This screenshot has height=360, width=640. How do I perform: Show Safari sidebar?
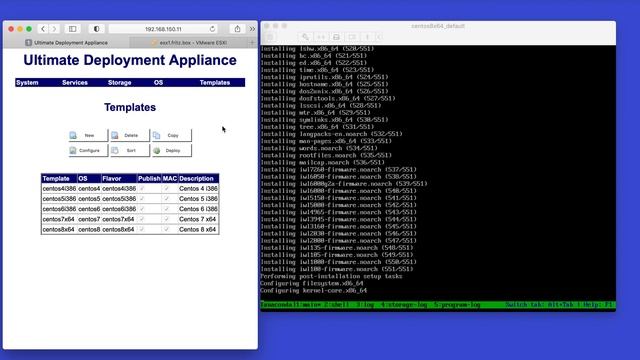pyautogui.click(x=72, y=29)
